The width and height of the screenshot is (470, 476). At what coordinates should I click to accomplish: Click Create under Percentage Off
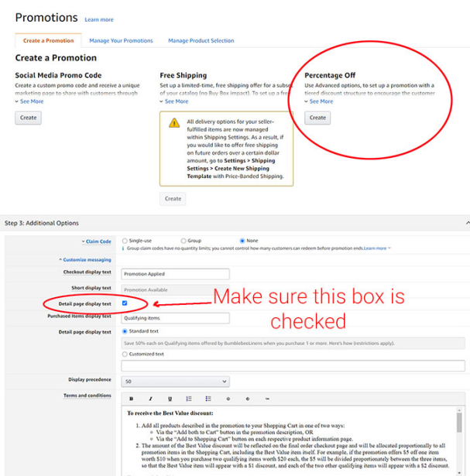pyautogui.click(x=317, y=118)
